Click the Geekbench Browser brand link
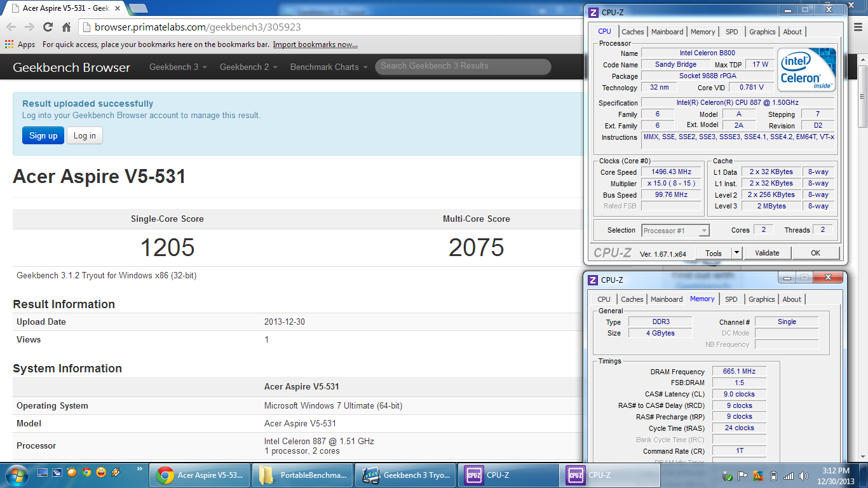868x488 pixels. pos(71,67)
